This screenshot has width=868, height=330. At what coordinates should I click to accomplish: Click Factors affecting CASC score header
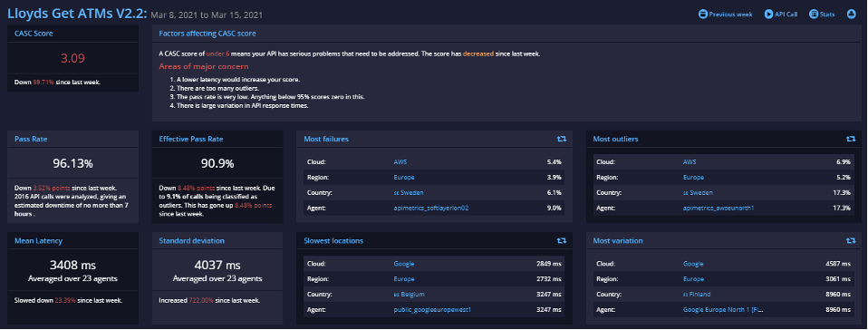(207, 34)
